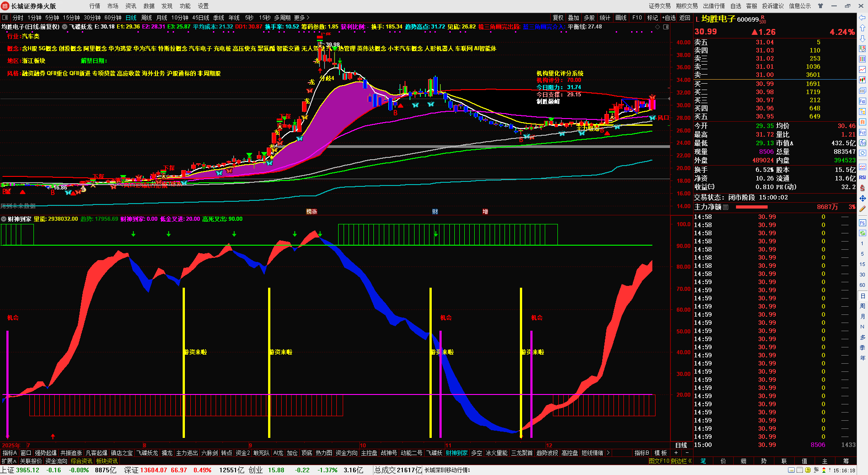Select weekly period 周 in right sidebar
This screenshot has height=475, width=868.
click(x=862, y=306)
